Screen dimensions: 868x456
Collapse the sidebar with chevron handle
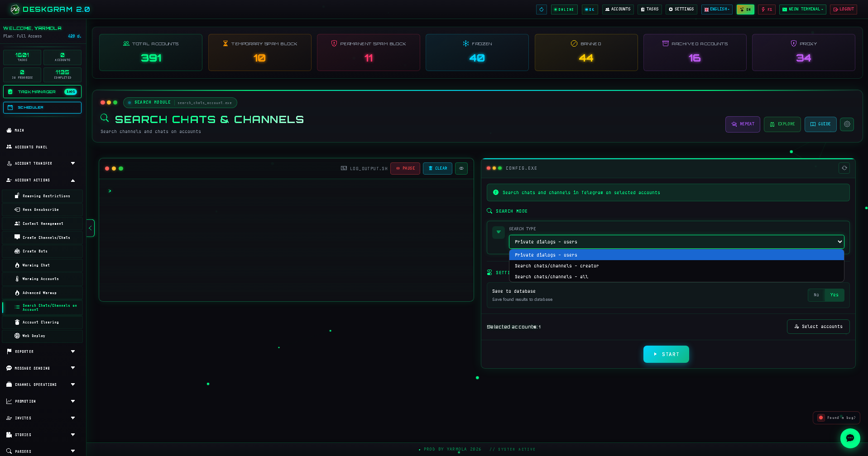tap(90, 228)
